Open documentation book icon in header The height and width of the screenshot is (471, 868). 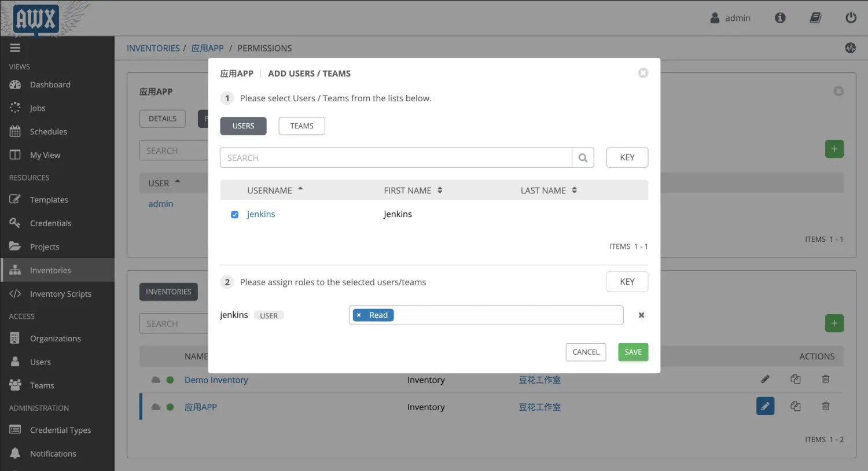click(x=815, y=18)
